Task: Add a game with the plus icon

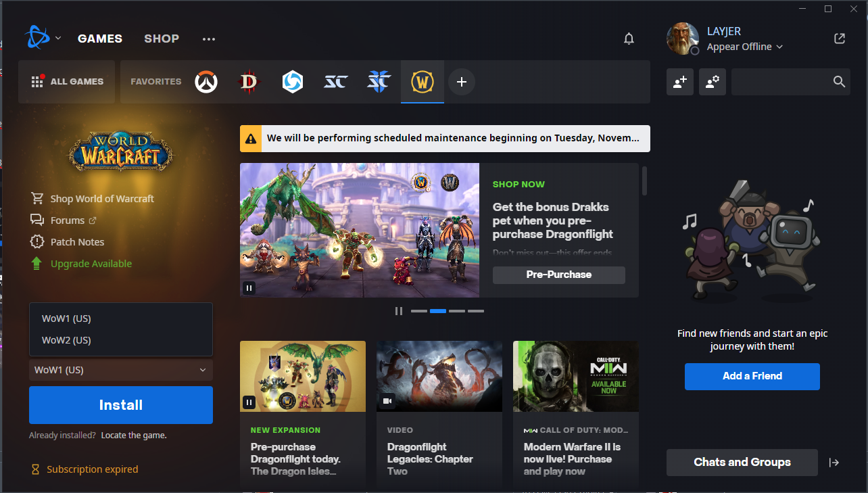Action: [x=462, y=82]
